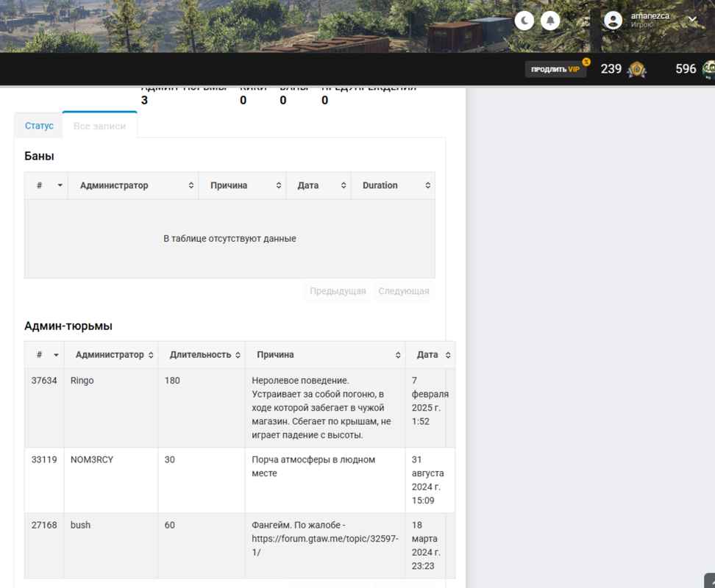The image size is (715, 588).
Task: Click date 31 августа 2024 г.
Action: point(427,480)
